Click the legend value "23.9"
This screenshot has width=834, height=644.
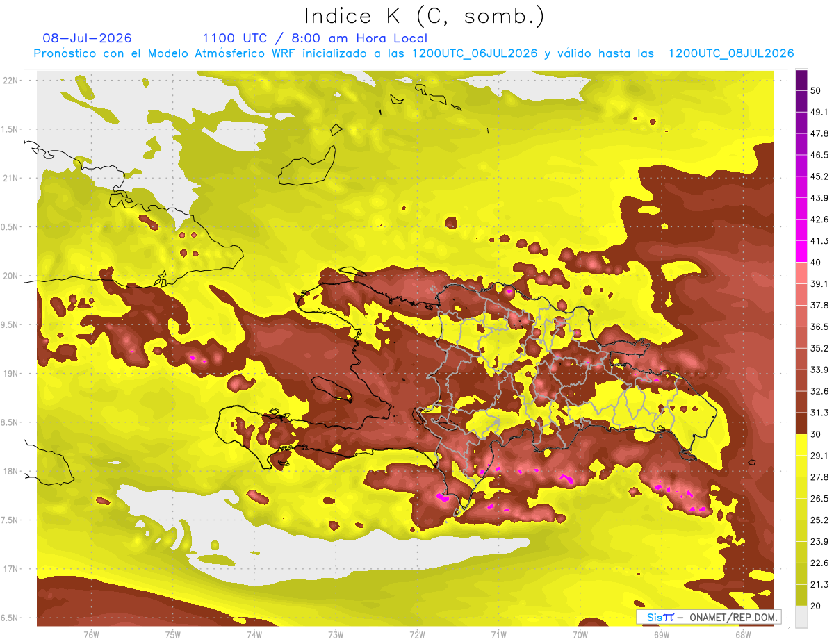click(819, 542)
